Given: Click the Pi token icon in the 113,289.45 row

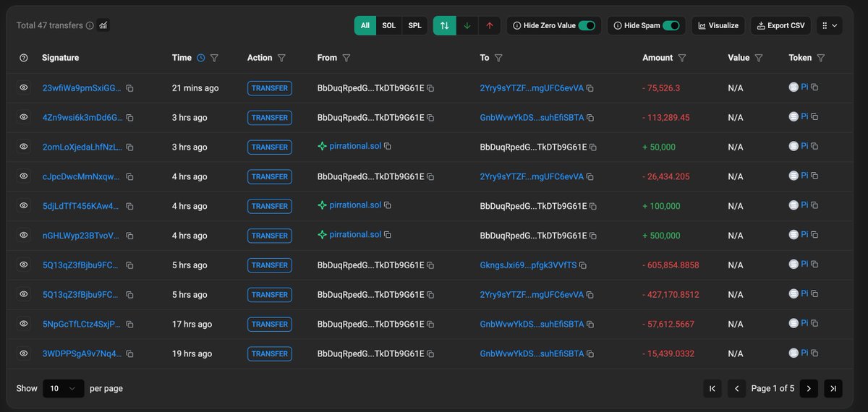Looking at the screenshot, I should 793,116.
